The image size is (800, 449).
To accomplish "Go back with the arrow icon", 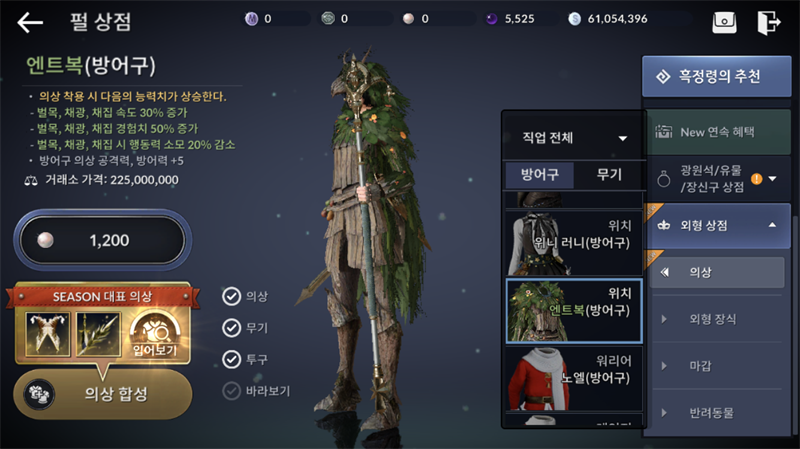I will click(x=30, y=22).
